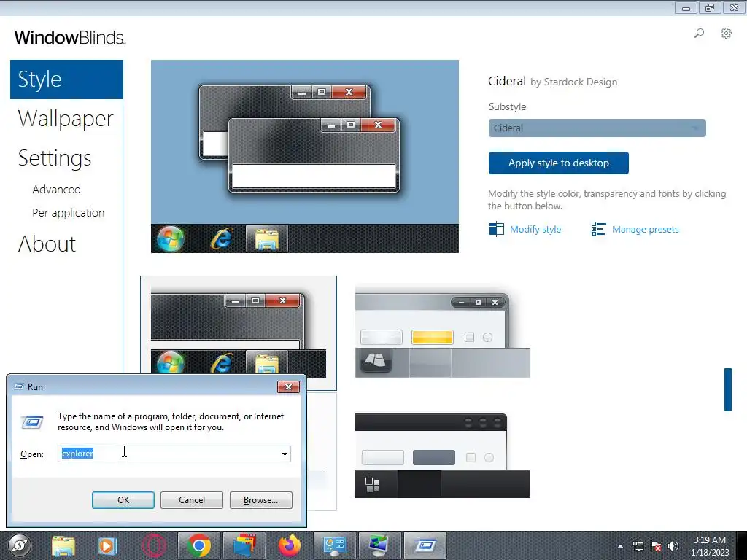The width and height of the screenshot is (747, 560).
Task: Open Google Chrome from the taskbar
Action: [199, 545]
